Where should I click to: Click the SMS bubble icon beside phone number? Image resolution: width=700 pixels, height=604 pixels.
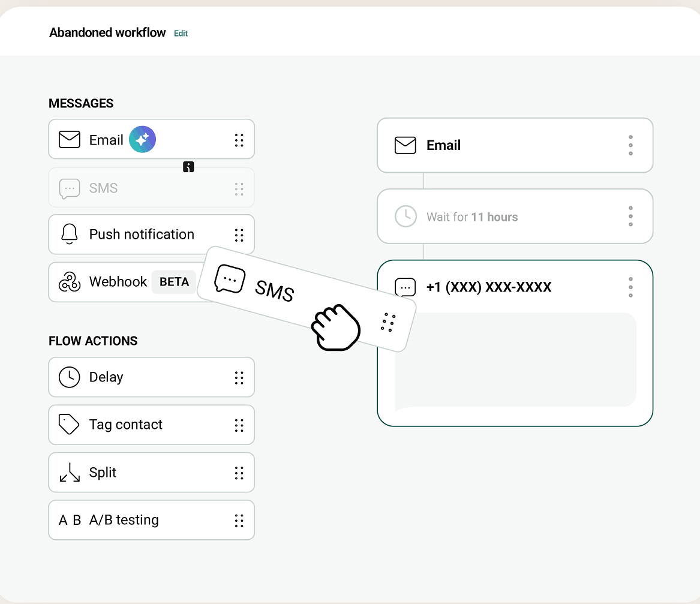405,287
